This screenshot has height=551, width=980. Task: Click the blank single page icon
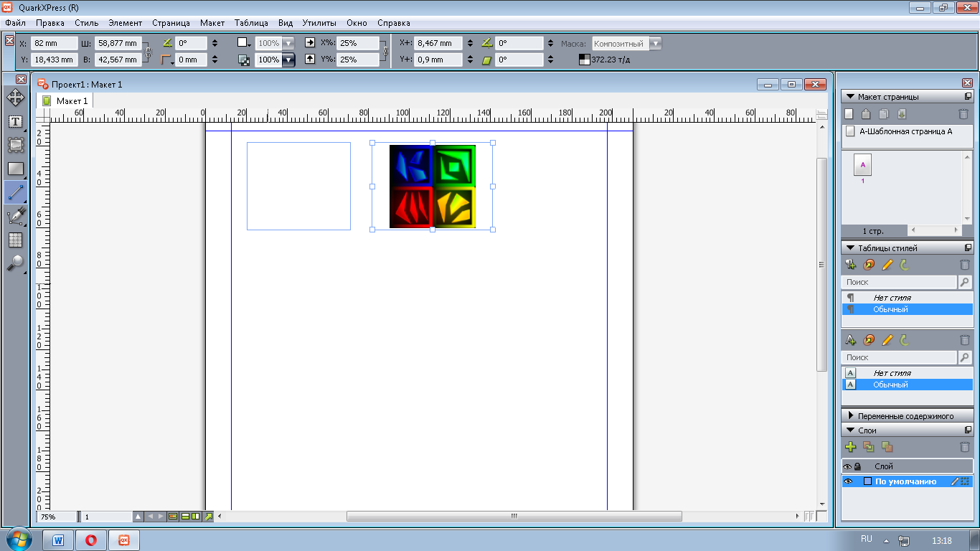[849, 114]
